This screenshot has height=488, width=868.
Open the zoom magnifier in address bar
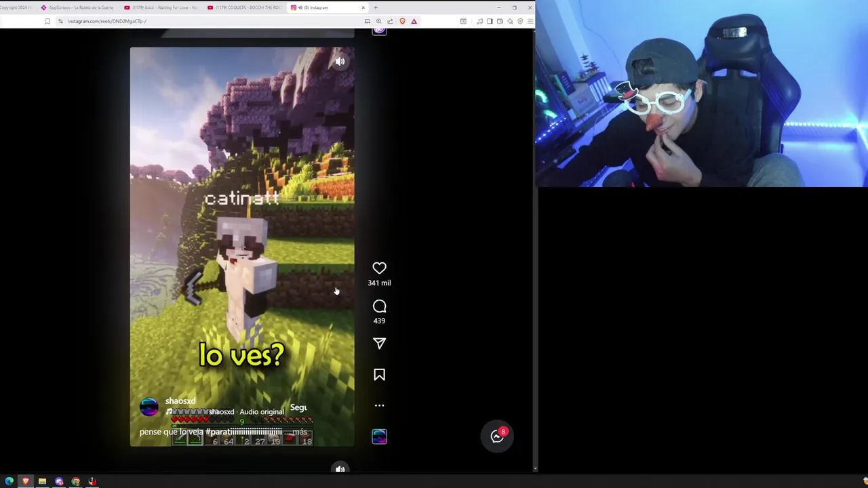[x=378, y=21]
